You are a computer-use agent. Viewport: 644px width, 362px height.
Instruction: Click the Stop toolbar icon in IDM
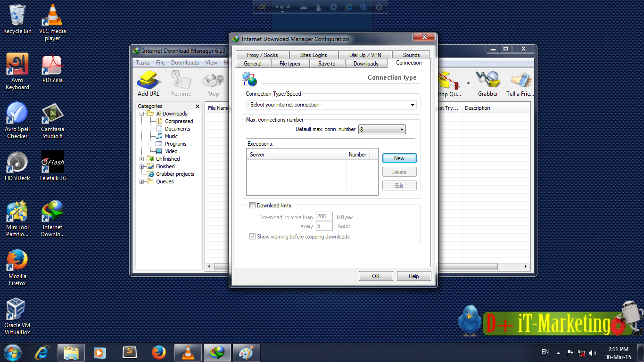pos(213,83)
